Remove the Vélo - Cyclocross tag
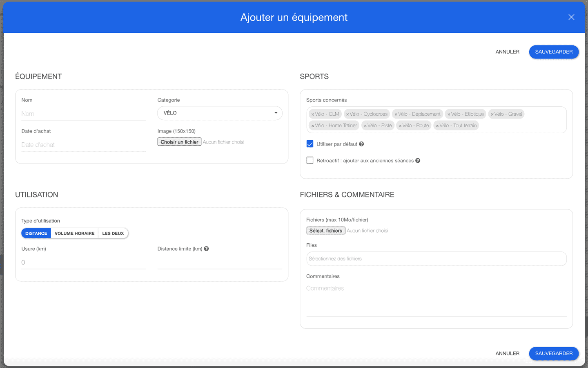Viewport: 588px width, 368px height. click(347, 114)
